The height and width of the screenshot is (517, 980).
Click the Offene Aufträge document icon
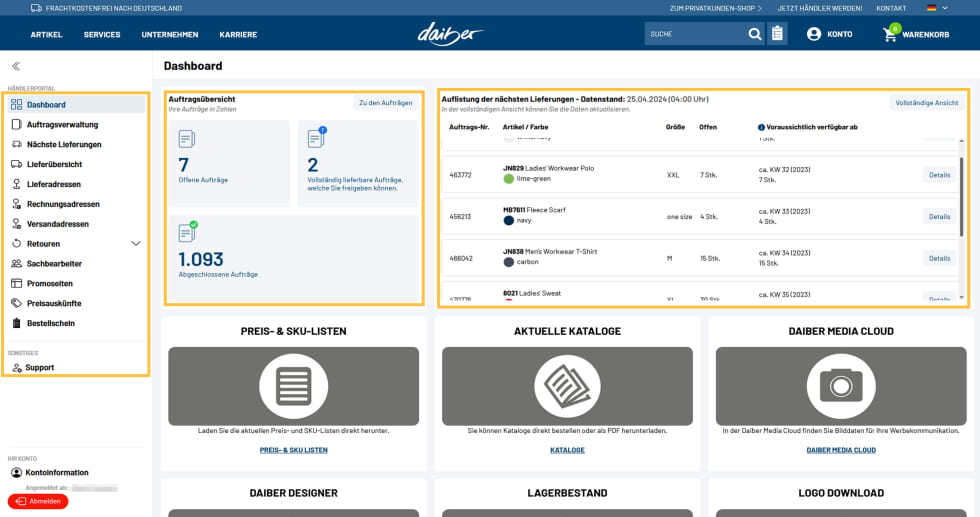(x=187, y=139)
